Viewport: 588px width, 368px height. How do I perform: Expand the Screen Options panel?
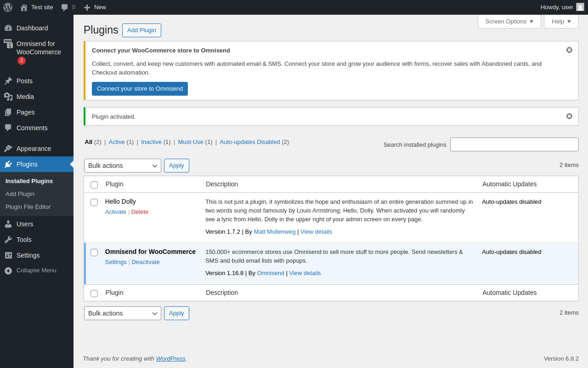509,21
